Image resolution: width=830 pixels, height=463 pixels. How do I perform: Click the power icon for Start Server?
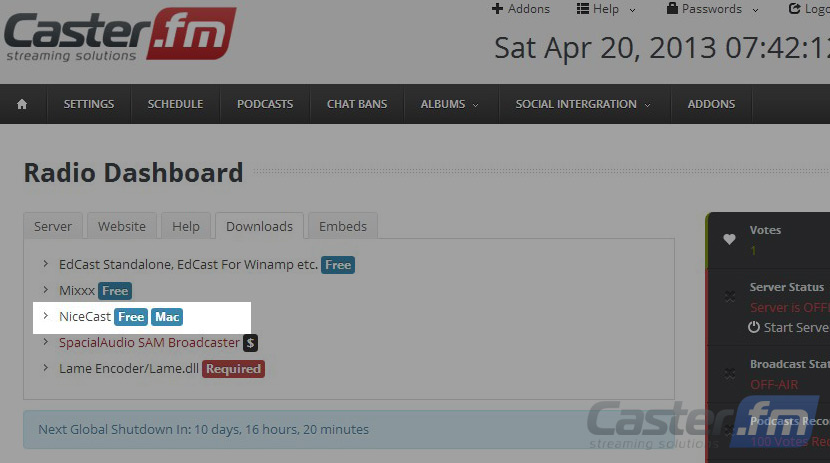coord(754,327)
